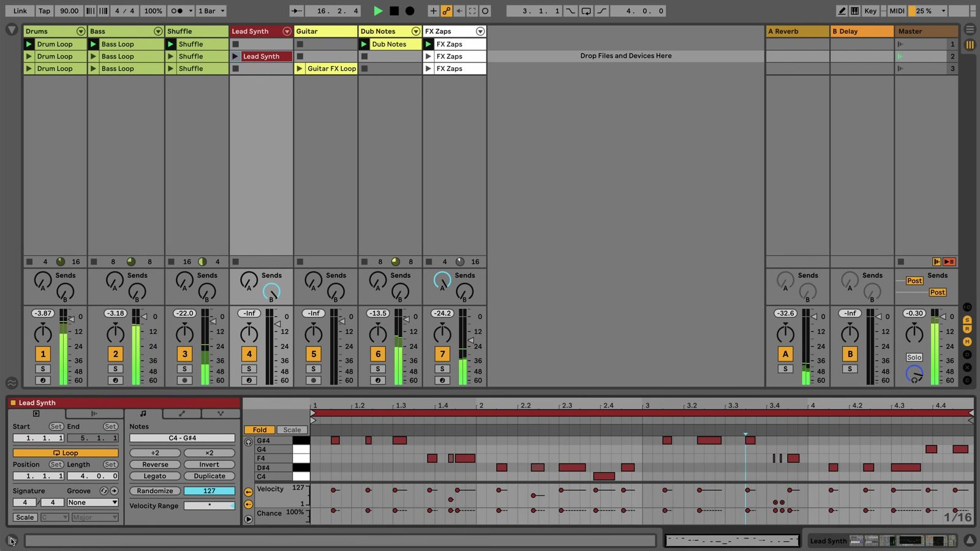
Task: Launch the Dub Notes clip
Action: [364, 44]
